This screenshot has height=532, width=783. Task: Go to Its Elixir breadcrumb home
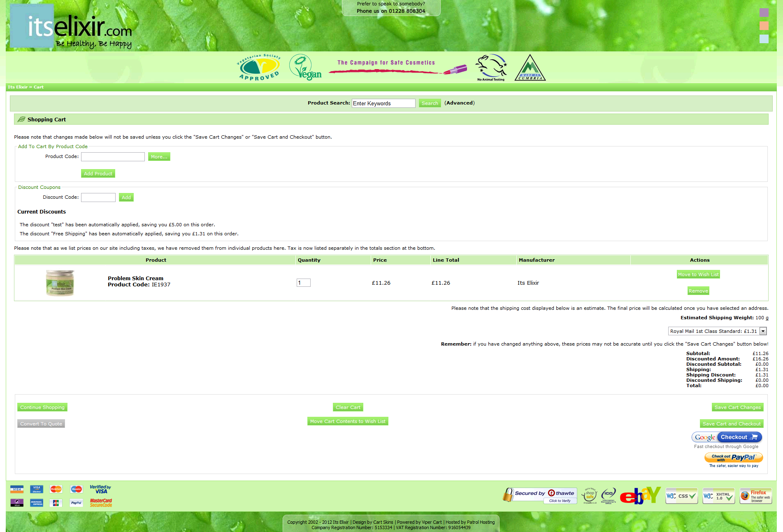tap(17, 87)
